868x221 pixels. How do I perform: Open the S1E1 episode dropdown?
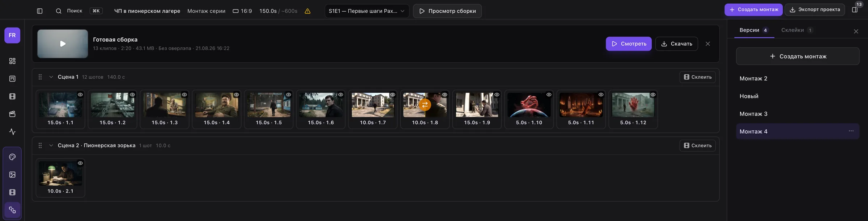point(367,11)
